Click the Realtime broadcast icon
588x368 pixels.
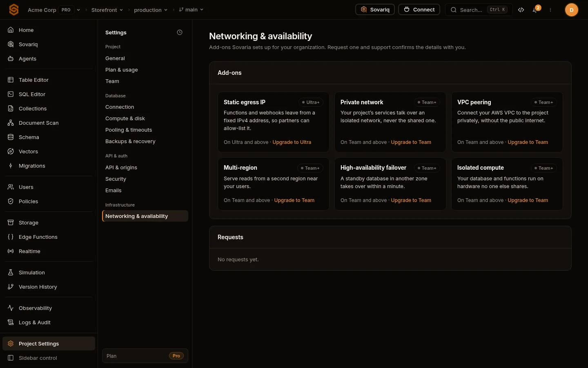pyautogui.click(x=11, y=251)
